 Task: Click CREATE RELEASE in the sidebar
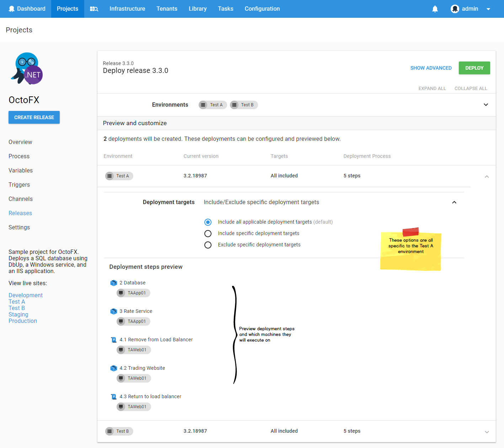34,117
